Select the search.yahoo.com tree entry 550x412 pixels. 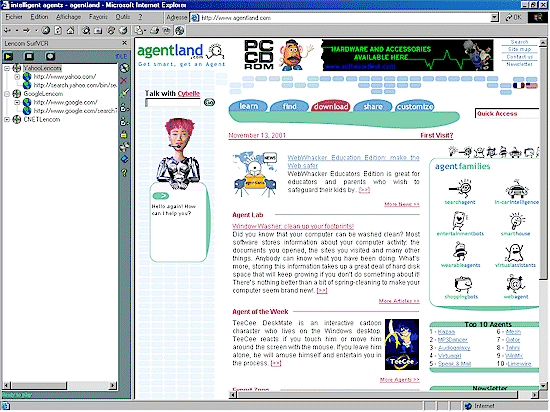click(x=75, y=85)
